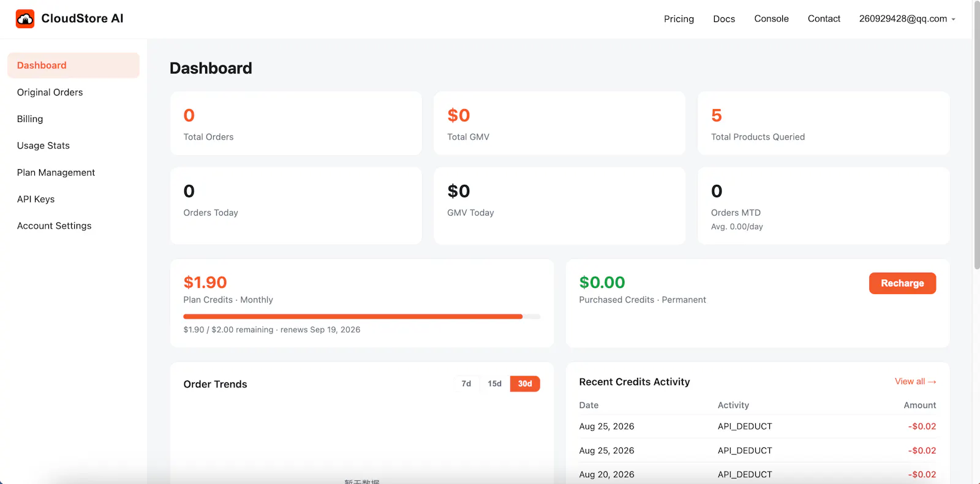The height and width of the screenshot is (484, 980).
Task: Click the Dashboard page heading
Action: pos(211,68)
